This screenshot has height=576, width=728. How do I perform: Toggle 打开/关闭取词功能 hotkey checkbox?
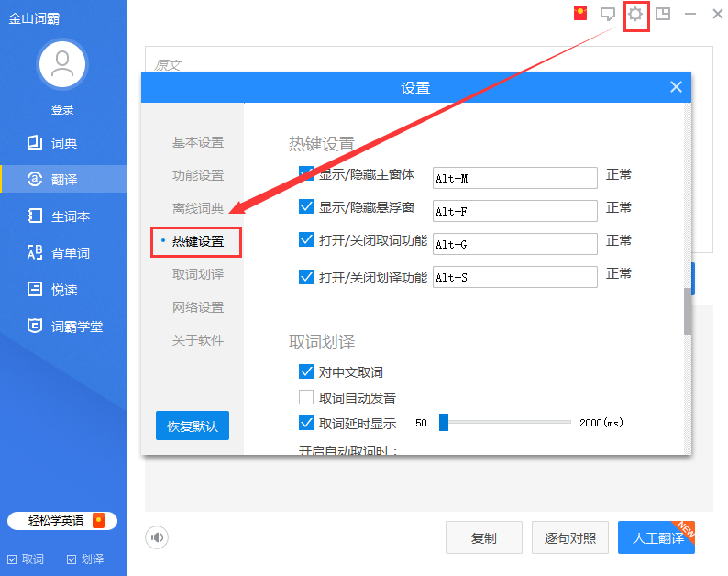point(306,239)
